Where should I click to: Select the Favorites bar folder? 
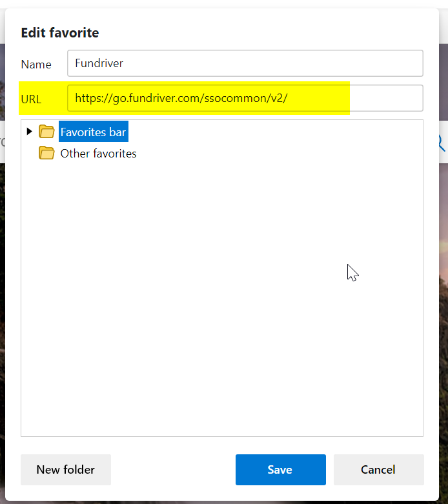[93, 132]
